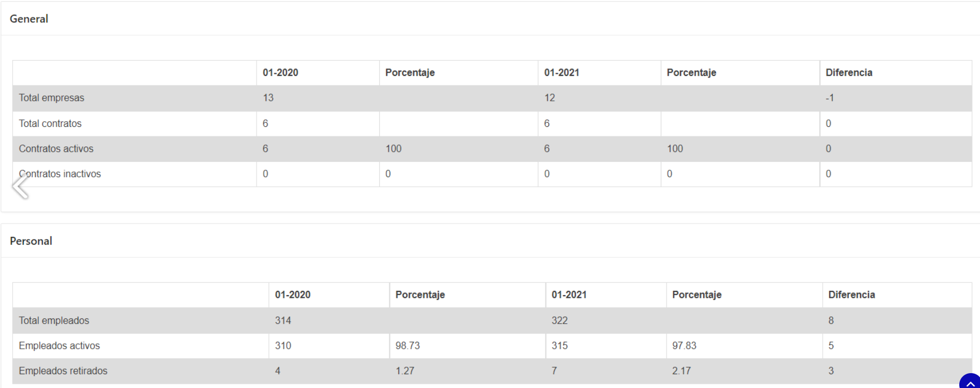Select the Total empresas row label
Image resolution: width=980 pixels, height=388 pixels.
click(x=52, y=98)
